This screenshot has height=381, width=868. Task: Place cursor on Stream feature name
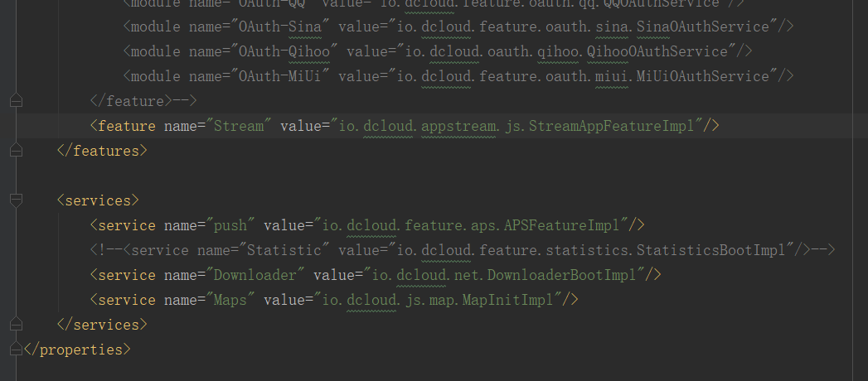[240, 126]
